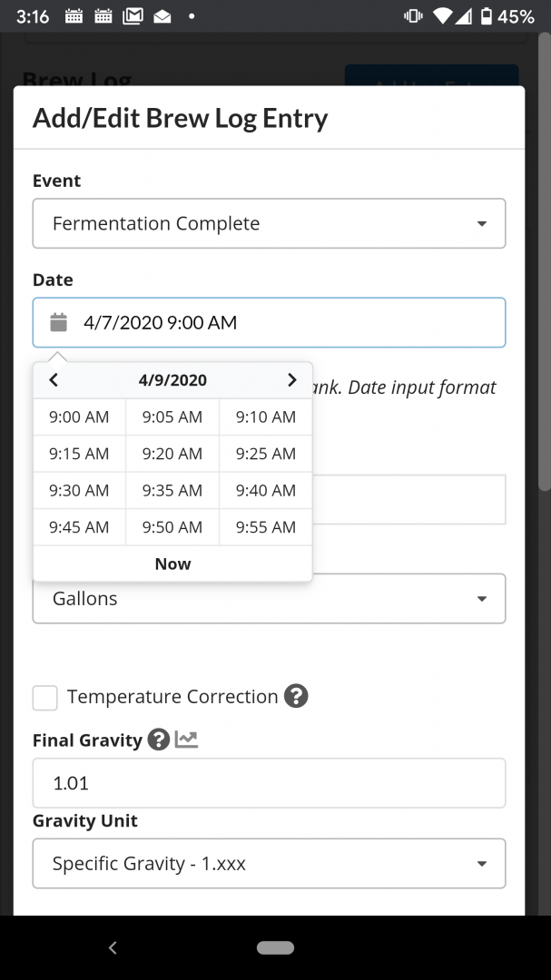Go to previous day in time picker

[54, 379]
